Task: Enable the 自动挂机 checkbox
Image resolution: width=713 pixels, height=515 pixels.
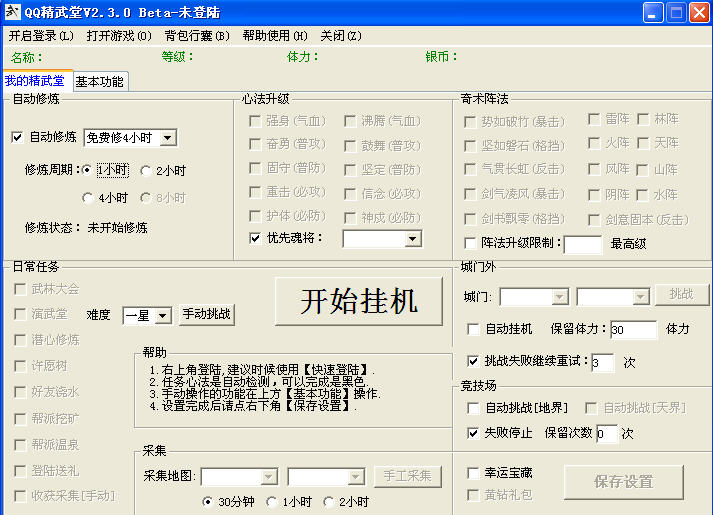Action: [473, 329]
